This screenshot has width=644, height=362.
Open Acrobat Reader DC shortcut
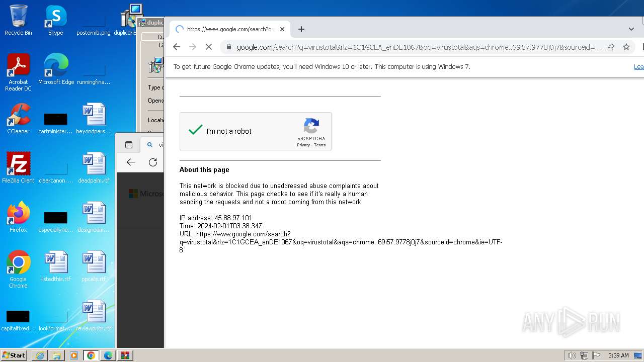point(18,73)
